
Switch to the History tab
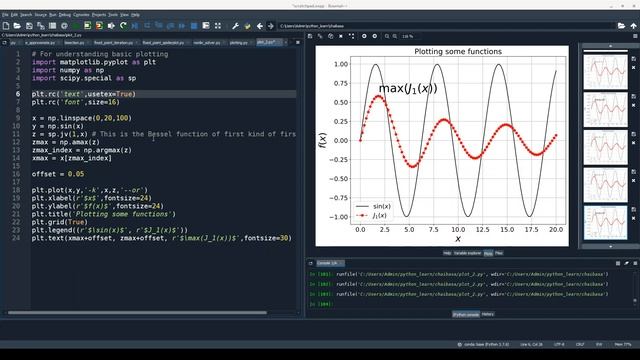click(x=488, y=314)
